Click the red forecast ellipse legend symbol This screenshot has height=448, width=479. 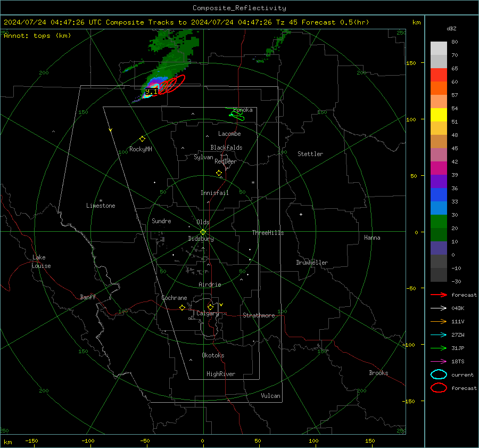point(439,388)
